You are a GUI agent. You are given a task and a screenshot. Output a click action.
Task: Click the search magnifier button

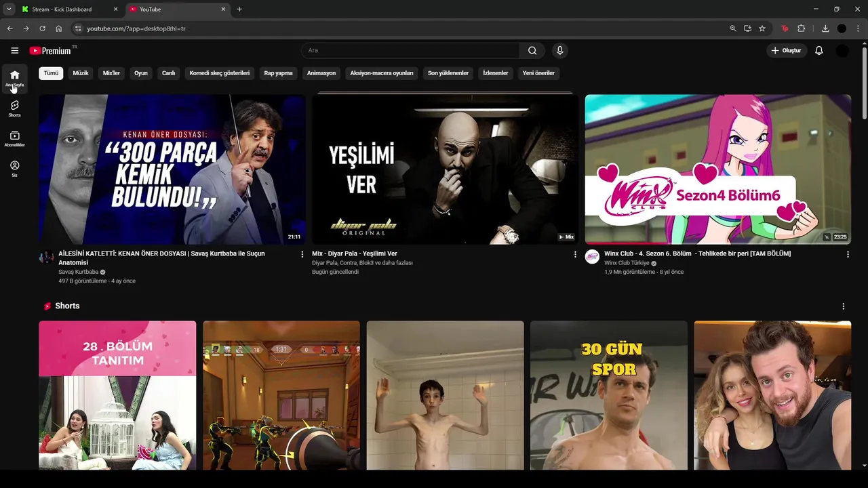532,50
